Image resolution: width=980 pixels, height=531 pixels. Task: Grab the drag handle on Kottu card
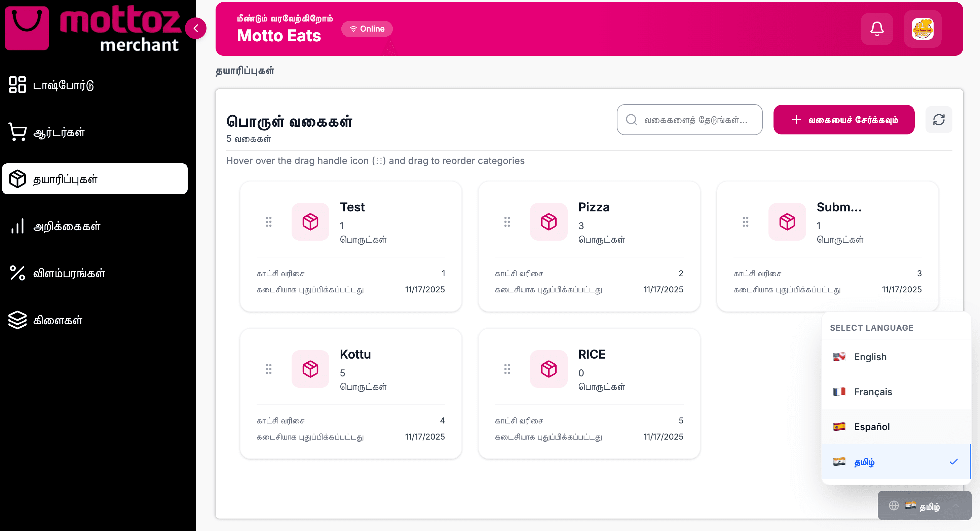[269, 369]
